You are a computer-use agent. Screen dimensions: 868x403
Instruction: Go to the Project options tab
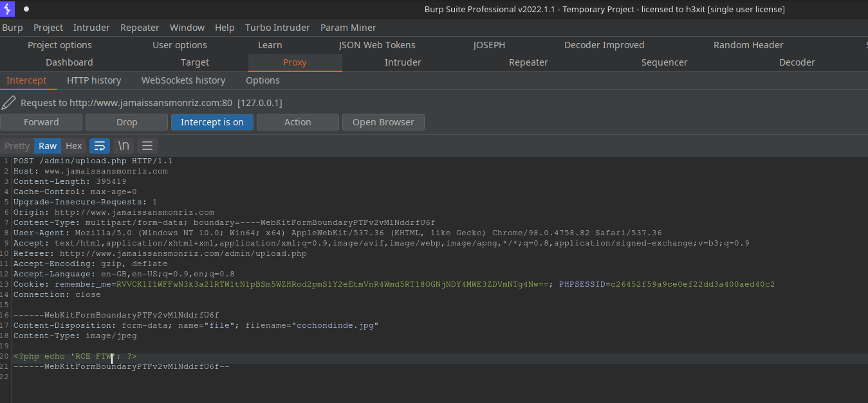click(60, 45)
